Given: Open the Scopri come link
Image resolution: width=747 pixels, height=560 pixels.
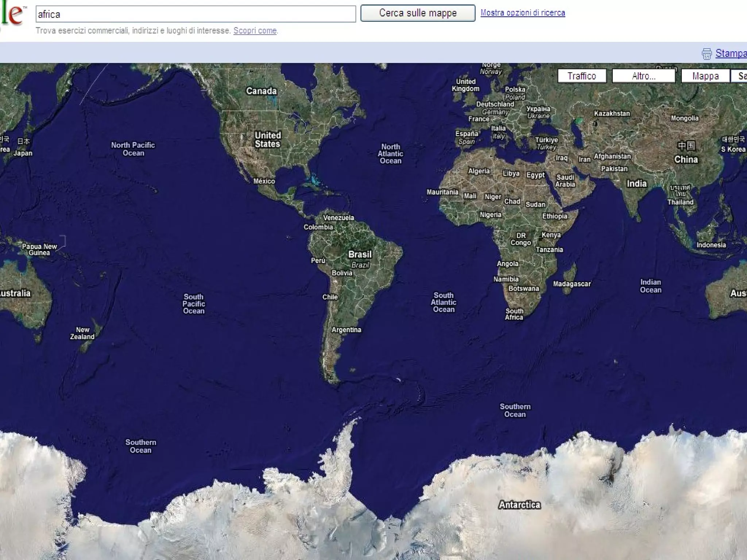Looking at the screenshot, I should (x=255, y=31).
